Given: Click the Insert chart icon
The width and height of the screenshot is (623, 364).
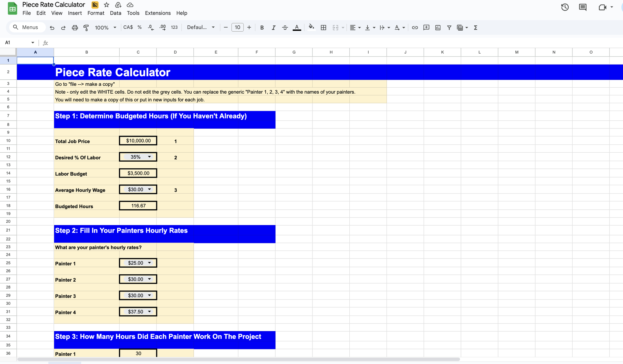Looking at the screenshot, I should point(438,28).
